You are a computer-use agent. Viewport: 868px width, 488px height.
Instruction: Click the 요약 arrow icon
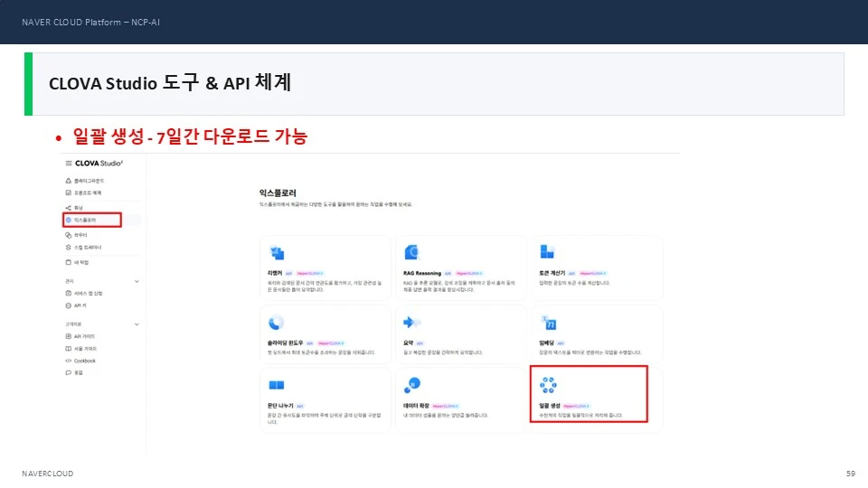point(411,322)
